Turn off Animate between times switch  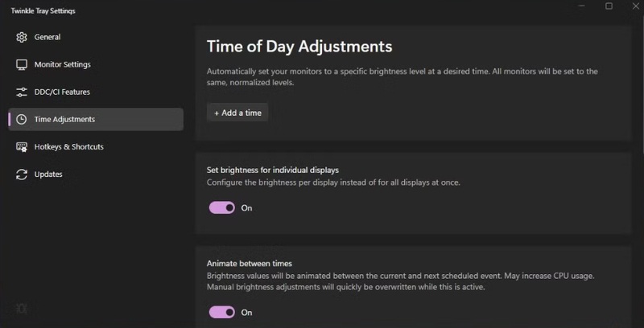click(x=222, y=312)
